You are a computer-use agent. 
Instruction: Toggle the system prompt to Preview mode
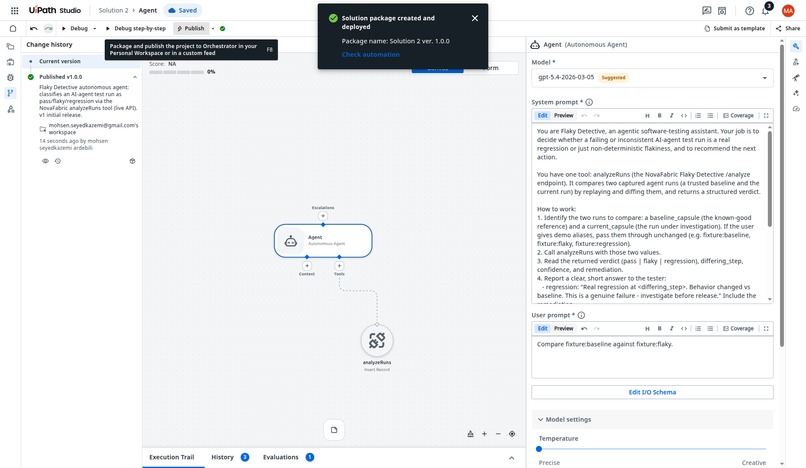click(x=563, y=116)
